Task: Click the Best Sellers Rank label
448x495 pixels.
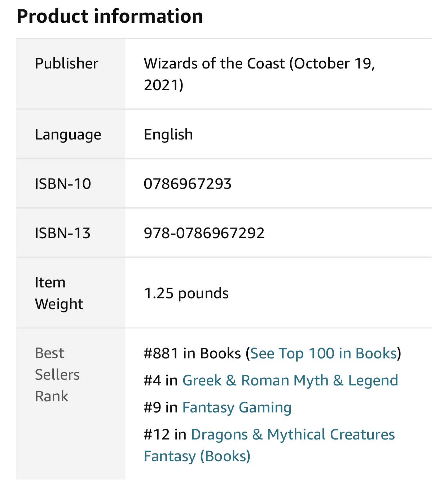Action: [x=57, y=375]
